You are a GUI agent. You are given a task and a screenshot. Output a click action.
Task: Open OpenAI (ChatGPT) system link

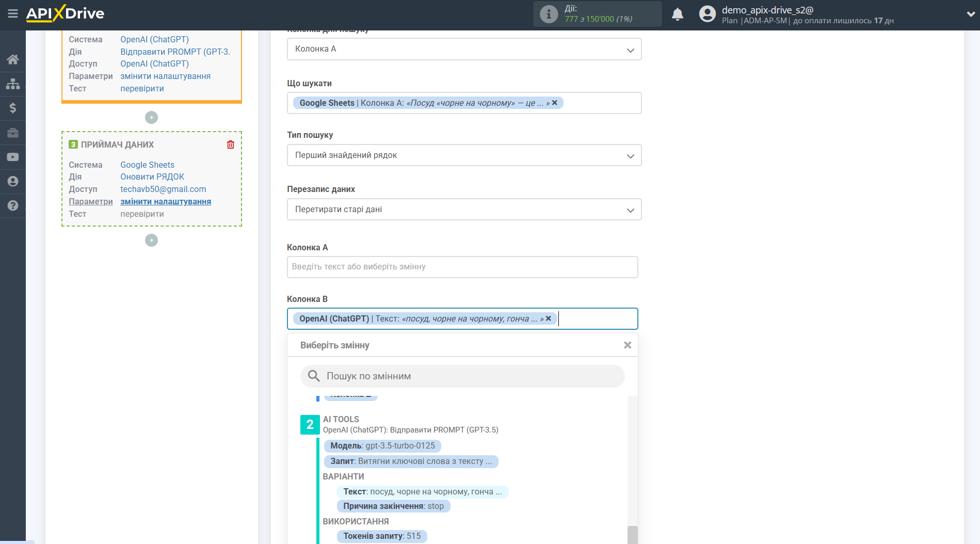154,39
